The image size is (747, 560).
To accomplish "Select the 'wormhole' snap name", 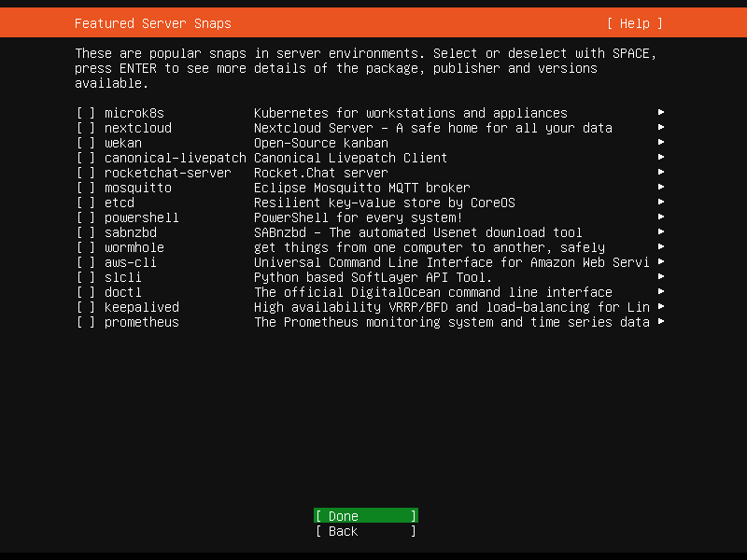I will coord(134,247).
